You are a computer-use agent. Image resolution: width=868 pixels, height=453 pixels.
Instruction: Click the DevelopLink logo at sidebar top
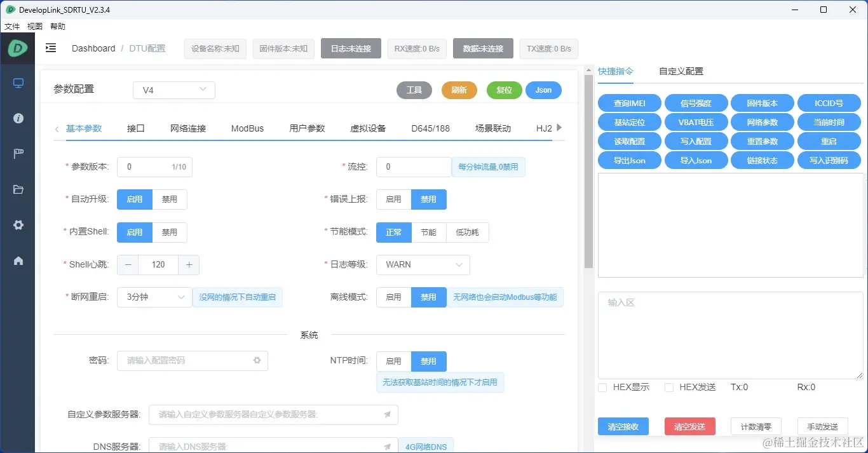[x=17, y=48]
